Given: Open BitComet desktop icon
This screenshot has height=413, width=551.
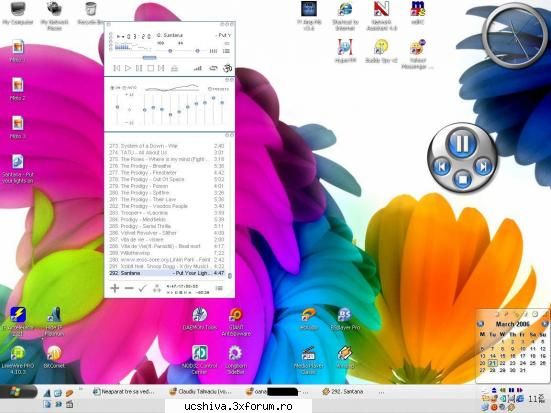Looking at the screenshot, I should (54, 356).
